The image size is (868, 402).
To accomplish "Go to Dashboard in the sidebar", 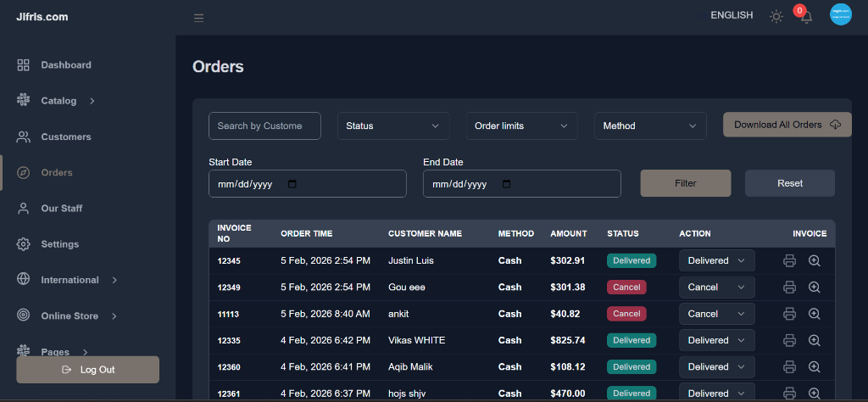I will tap(65, 65).
